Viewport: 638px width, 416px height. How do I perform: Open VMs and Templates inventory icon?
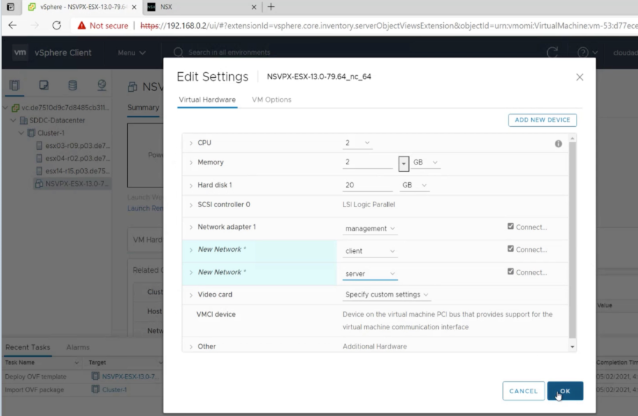click(x=44, y=85)
